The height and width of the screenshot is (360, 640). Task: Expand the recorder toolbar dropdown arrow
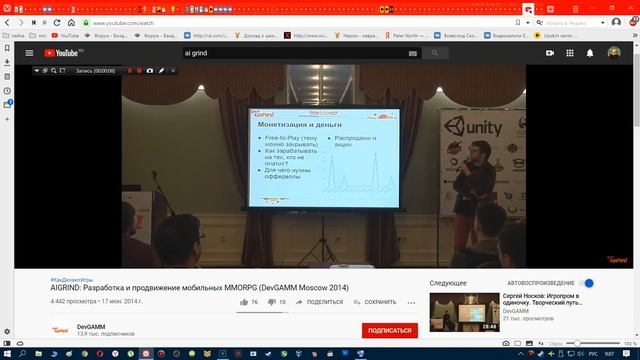(x=36, y=71)
